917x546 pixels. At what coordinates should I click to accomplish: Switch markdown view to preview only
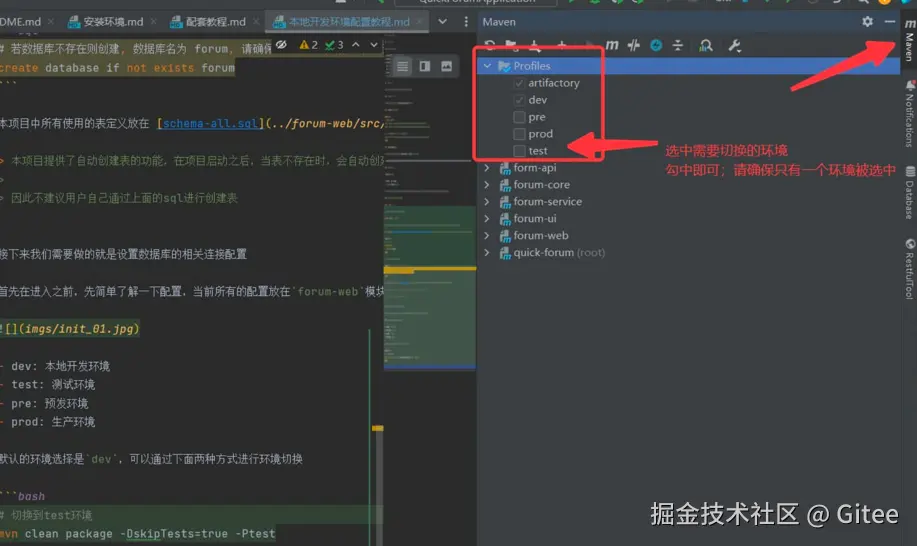(446, 67)
